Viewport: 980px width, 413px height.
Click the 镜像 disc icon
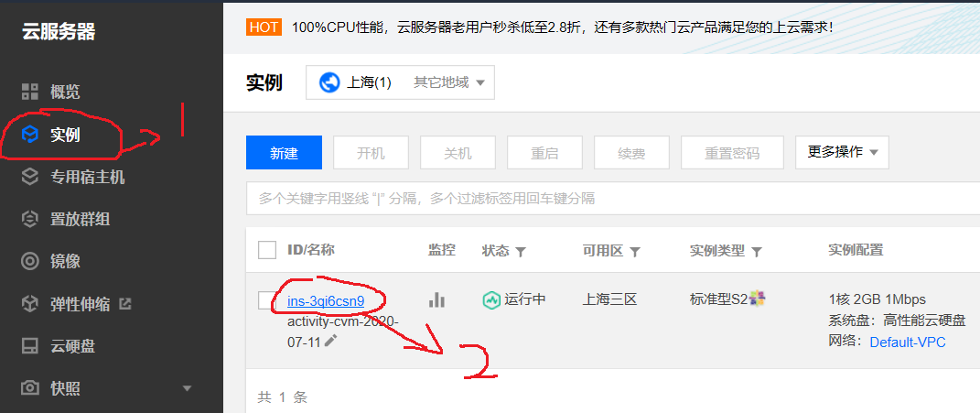[x=29, y=261]
